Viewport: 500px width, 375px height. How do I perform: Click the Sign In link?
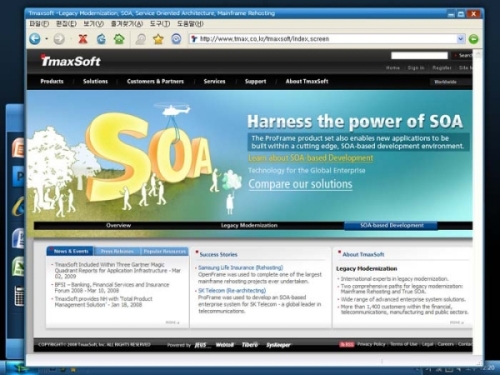[416, 68]
